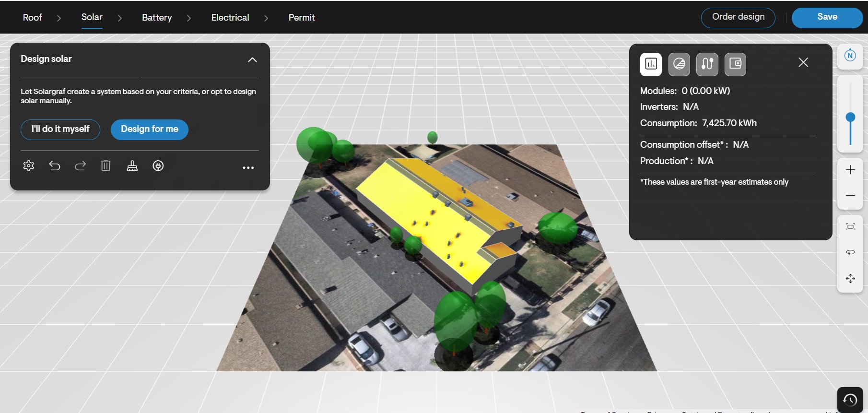Collapse the Design solar panel
Screen dimensions: 868x413
[252, 60]
